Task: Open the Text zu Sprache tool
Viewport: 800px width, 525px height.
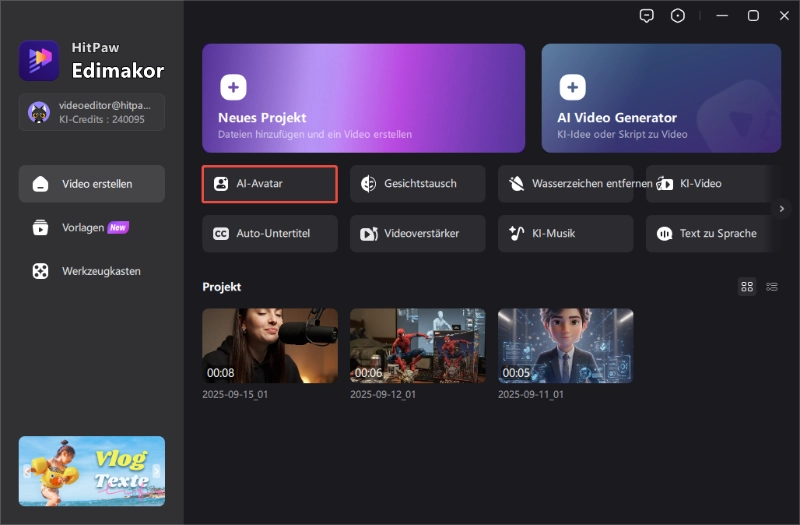Action: (713, 234)
